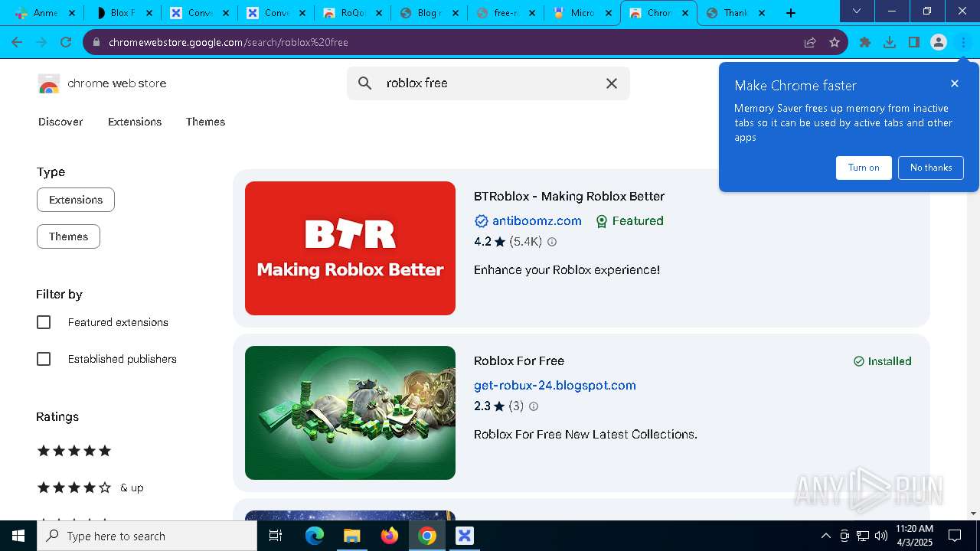Reload the current page
980x551 pixels.
(66, 42)
